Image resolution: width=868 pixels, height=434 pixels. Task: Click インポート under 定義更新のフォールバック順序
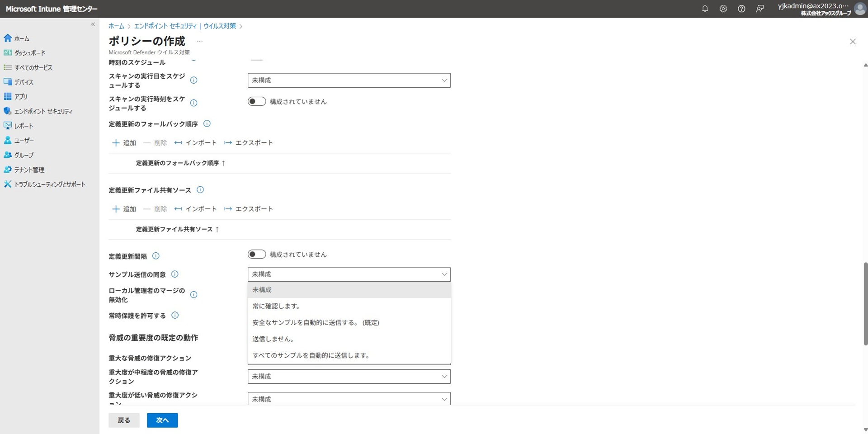[195, 143]
